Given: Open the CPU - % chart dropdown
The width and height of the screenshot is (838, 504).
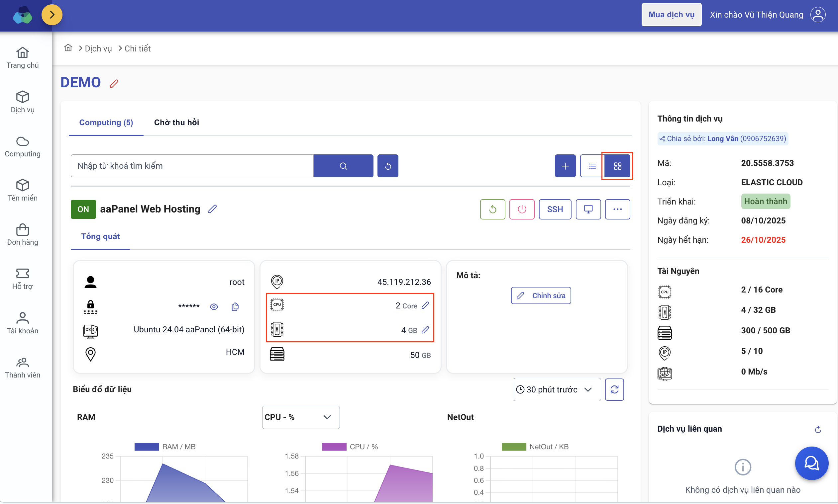Looking at the screenshot, I should (300, 417).
